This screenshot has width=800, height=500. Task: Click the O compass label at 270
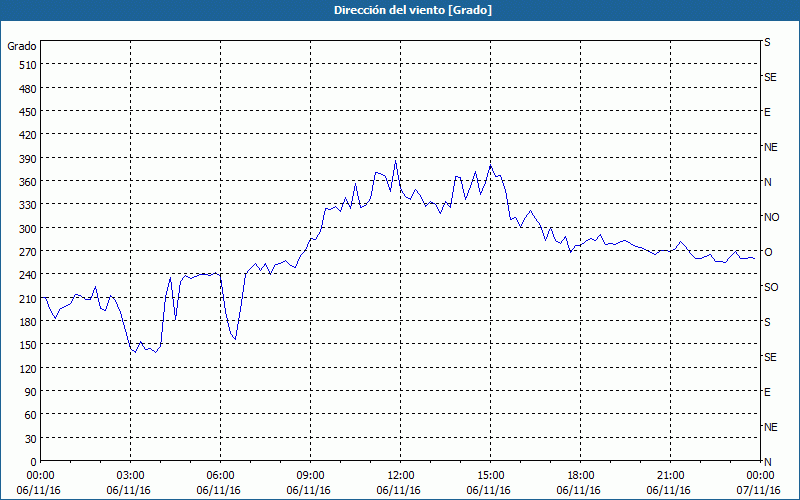(x=768, y=252)
